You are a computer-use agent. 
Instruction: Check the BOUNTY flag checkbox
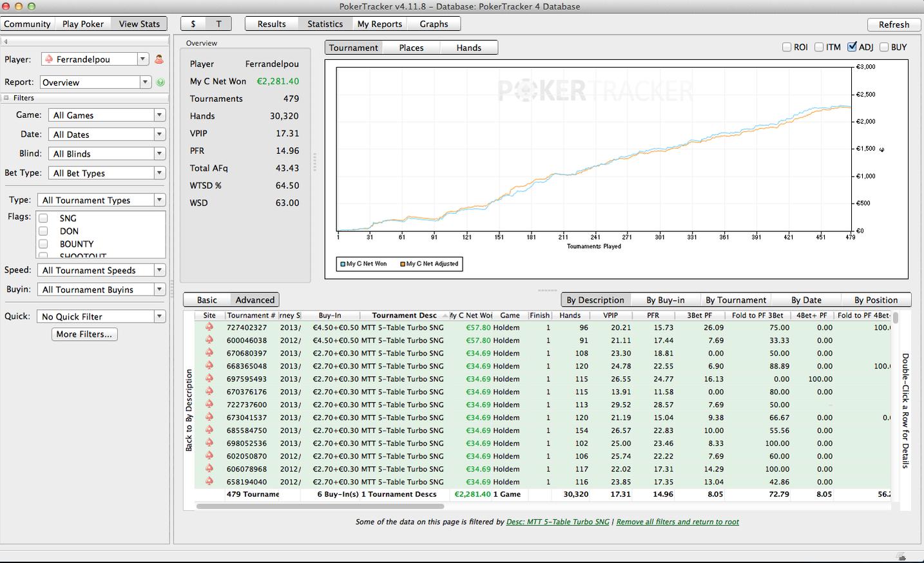44,244
